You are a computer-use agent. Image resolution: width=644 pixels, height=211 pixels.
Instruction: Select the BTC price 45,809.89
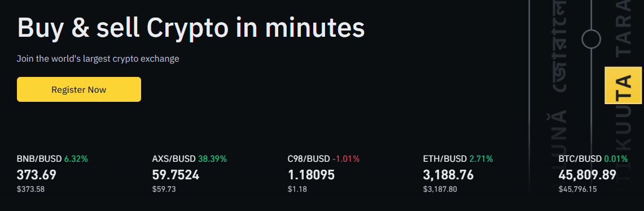(588, 175)
